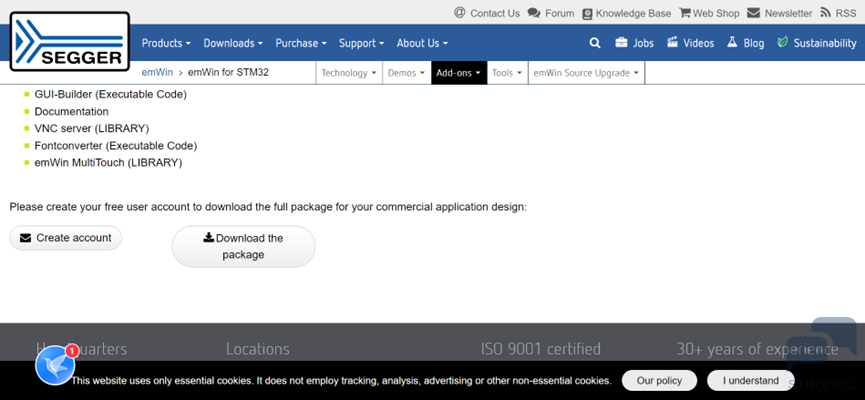Open the search magnifier icon
Screen dimensions: 865x400
tap(595, 43)
